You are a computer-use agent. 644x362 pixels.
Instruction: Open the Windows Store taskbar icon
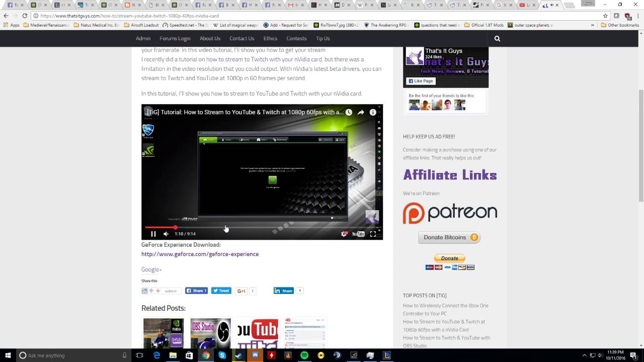189,355
